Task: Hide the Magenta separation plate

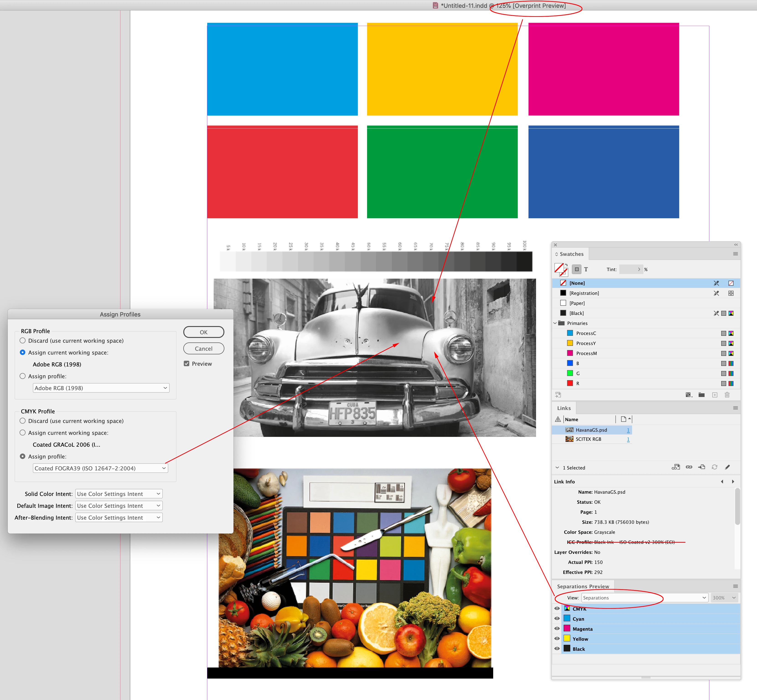Action: click(557, 628)
